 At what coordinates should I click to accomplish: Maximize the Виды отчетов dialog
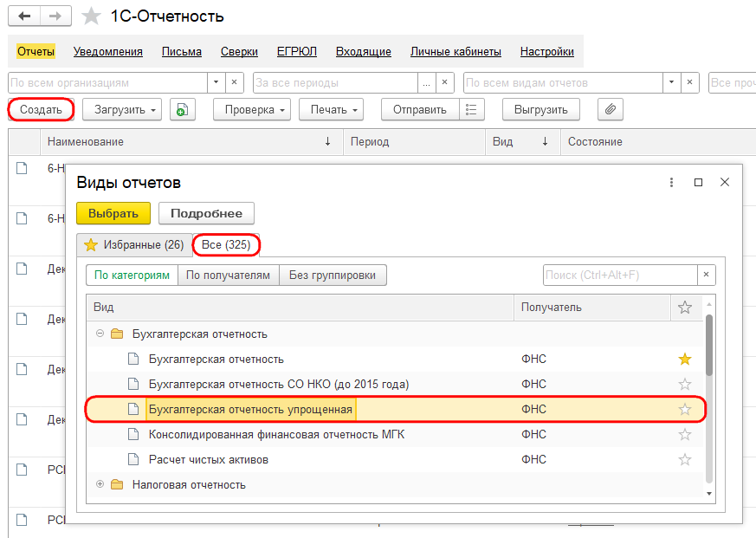coord(698,183)
